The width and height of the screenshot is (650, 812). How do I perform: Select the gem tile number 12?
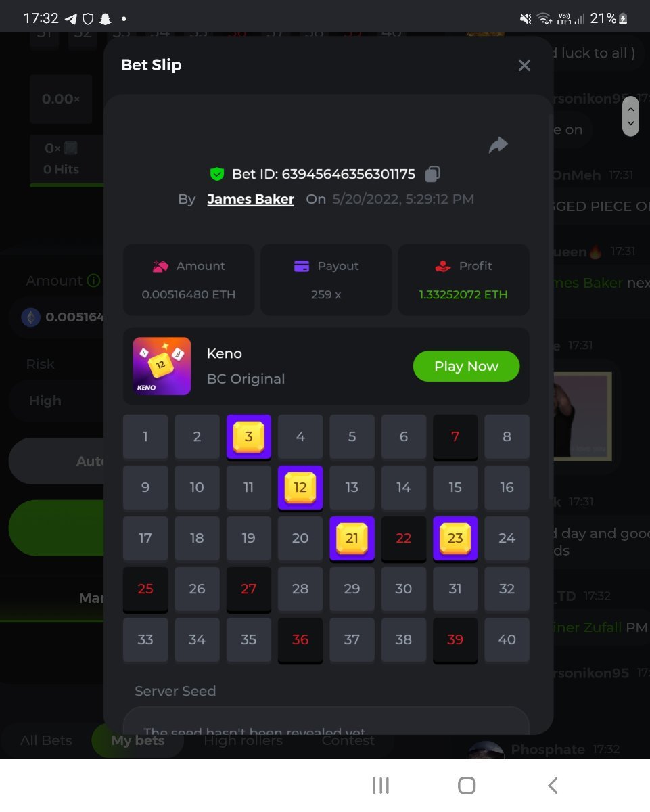[300, 488]
